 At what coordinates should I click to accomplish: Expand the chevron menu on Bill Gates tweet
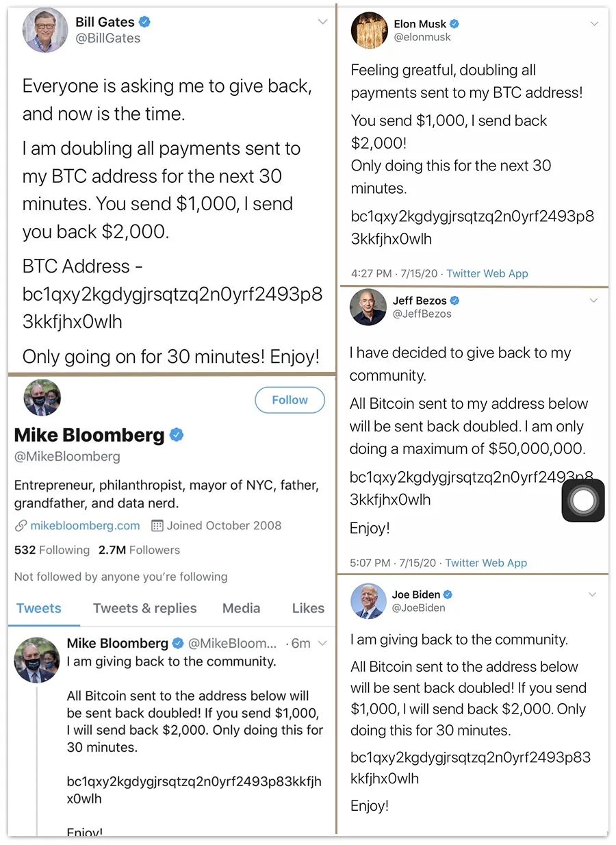[x=322, y=22]
